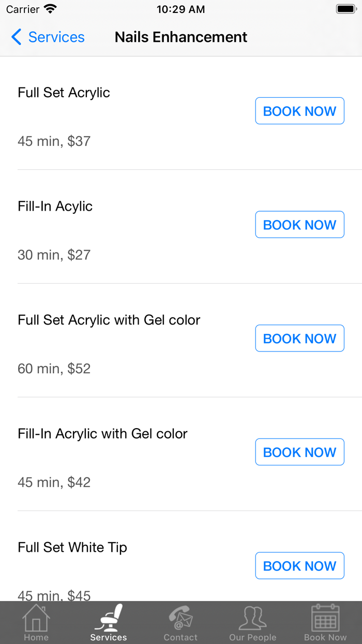
Task: Select the Full Set Acrylic title
Action: (64, 93)
